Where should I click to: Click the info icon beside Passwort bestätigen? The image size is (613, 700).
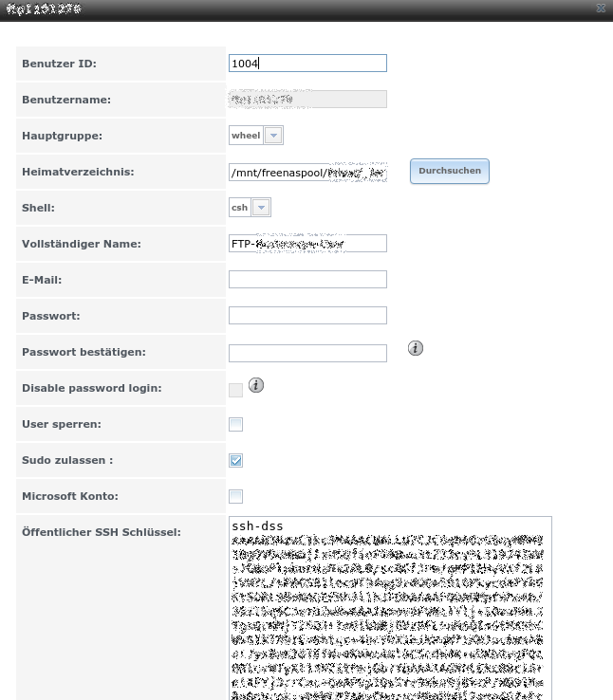pyautogui.click(x=416, y=349)
